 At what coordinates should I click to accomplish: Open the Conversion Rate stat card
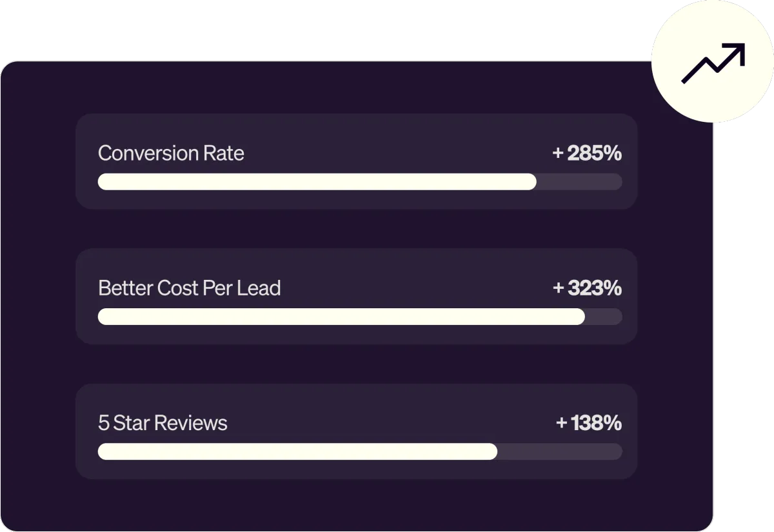[357, 161]
